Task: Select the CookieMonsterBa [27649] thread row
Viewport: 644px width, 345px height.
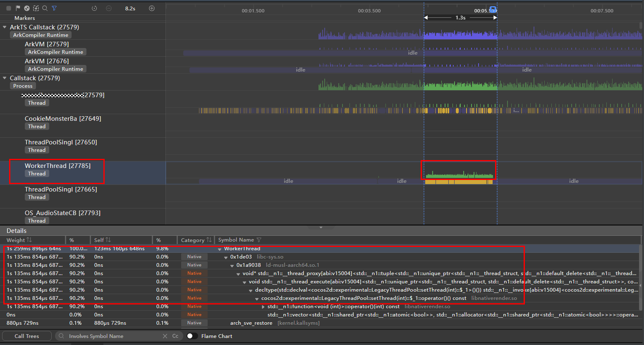Action: [x=83, y=126]
